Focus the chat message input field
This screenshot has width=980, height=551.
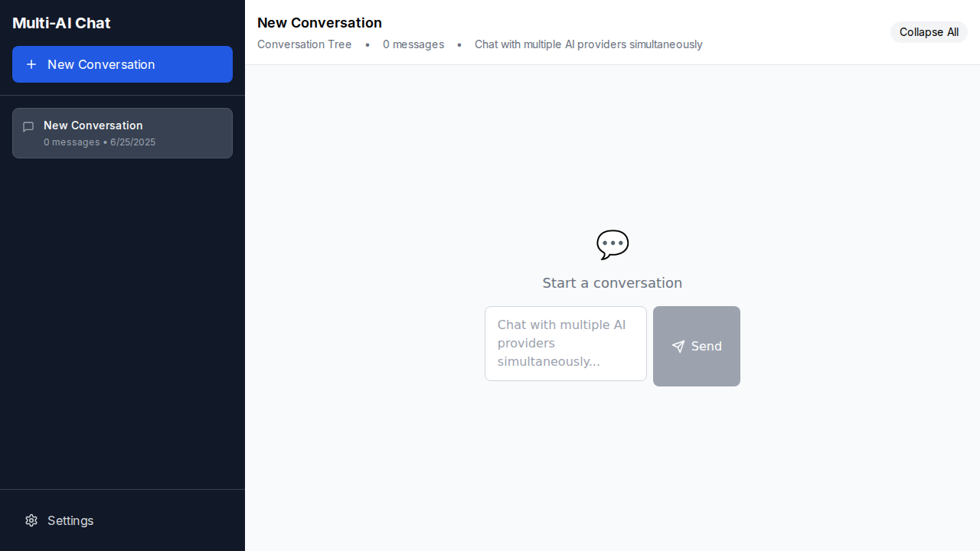(x=566, y=344)
